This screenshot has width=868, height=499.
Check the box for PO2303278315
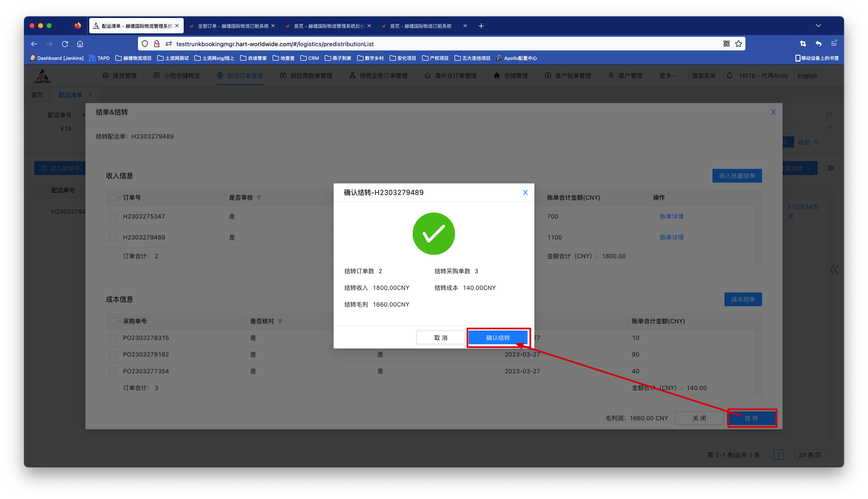click(113, 338)
